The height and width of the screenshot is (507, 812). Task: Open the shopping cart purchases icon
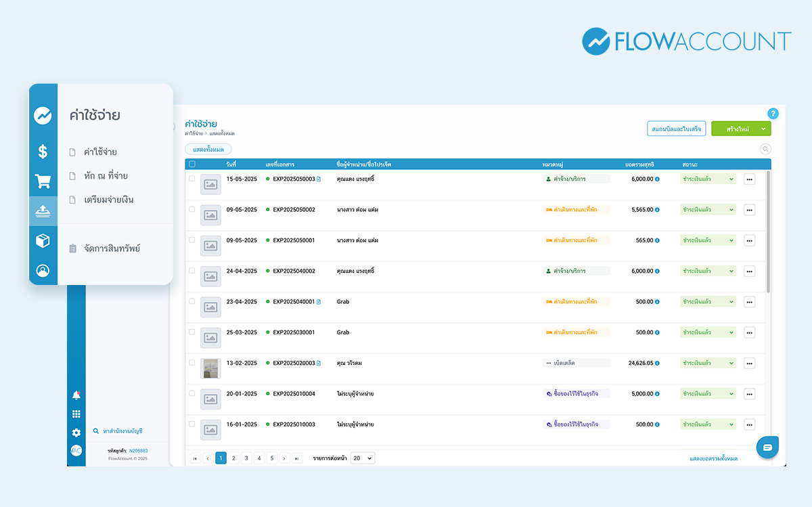click(43, 181)
